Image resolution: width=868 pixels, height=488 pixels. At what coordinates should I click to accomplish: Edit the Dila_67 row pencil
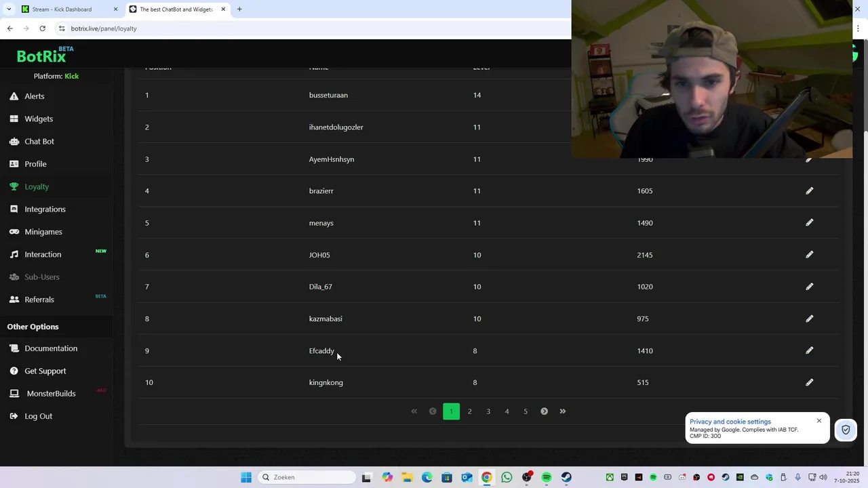tap(809, 287)
